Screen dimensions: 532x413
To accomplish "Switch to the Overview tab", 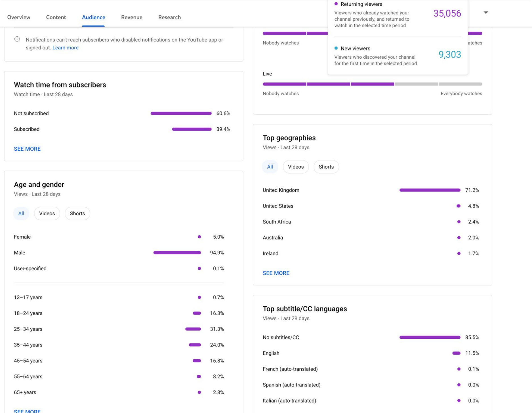I will pyautogui.click(x=19, y=17).
